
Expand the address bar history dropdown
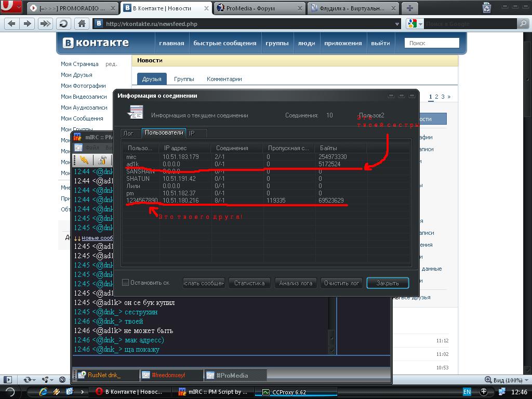[x=397, y=24]
